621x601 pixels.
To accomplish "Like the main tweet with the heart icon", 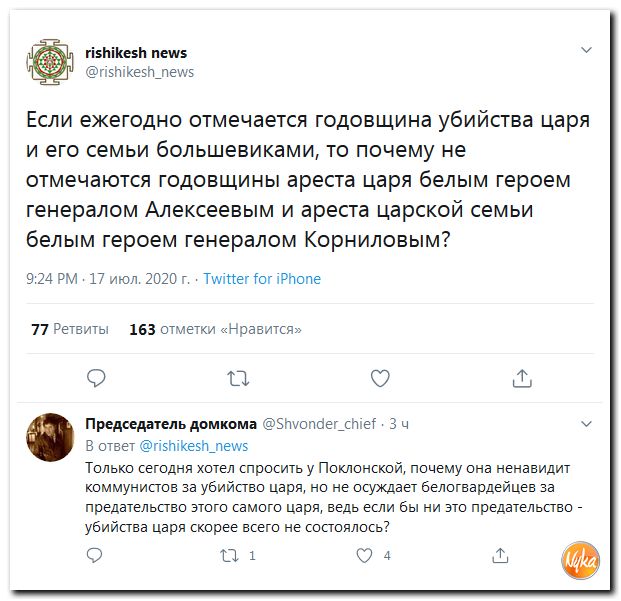I will point(380,378).
